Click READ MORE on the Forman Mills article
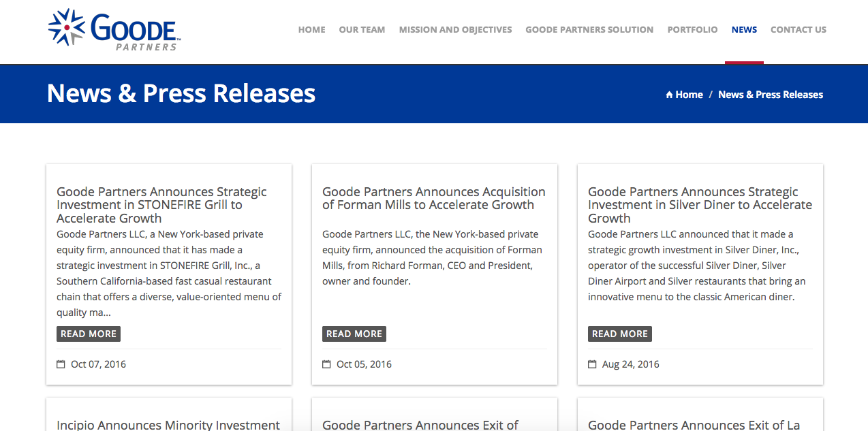 [x=354, y=334]
